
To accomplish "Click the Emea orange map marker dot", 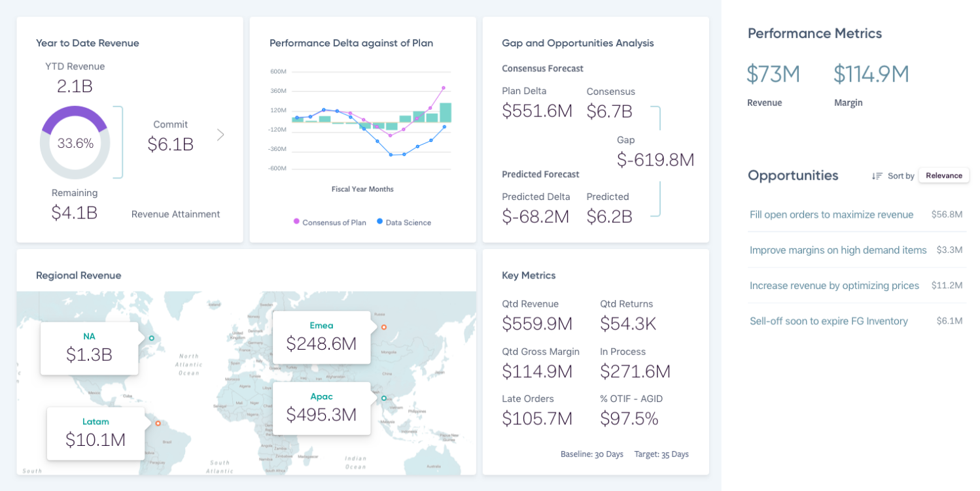I will coord(384,327).
